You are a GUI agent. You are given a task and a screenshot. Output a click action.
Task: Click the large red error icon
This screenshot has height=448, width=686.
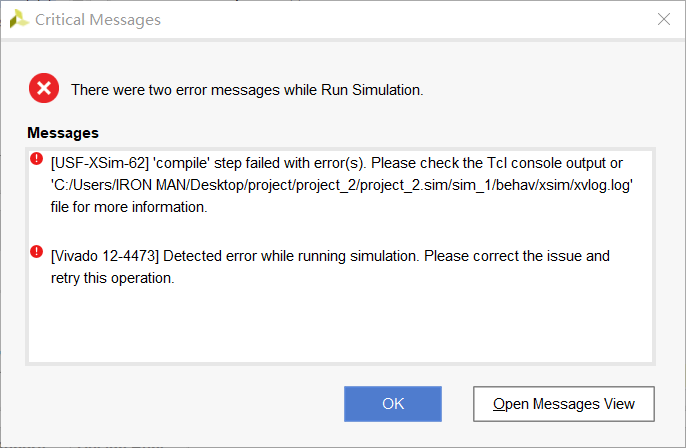44,89
